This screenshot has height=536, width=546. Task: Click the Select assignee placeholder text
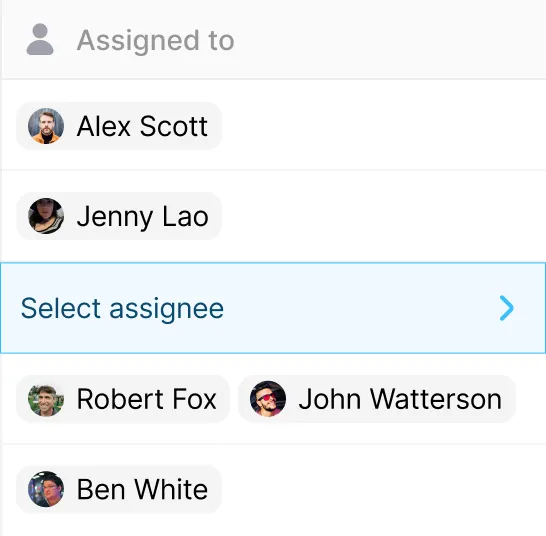[x=122, y=309]
